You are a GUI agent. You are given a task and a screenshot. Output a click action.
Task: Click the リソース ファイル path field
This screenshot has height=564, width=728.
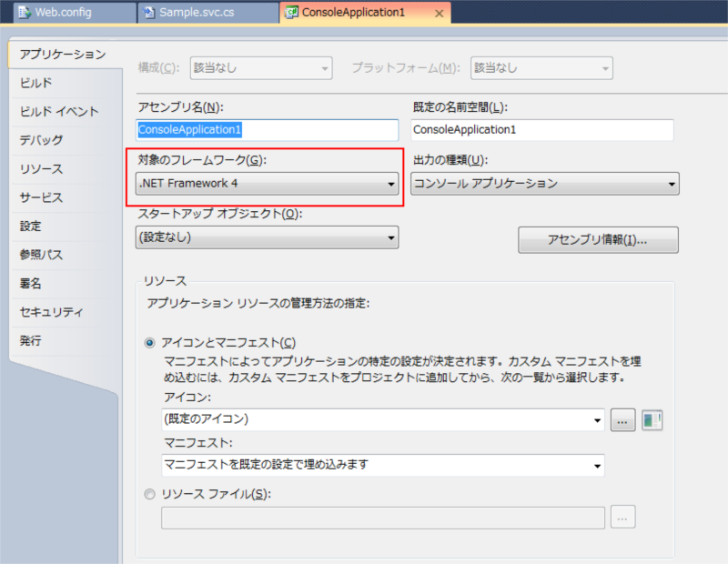tap(383, 518)
